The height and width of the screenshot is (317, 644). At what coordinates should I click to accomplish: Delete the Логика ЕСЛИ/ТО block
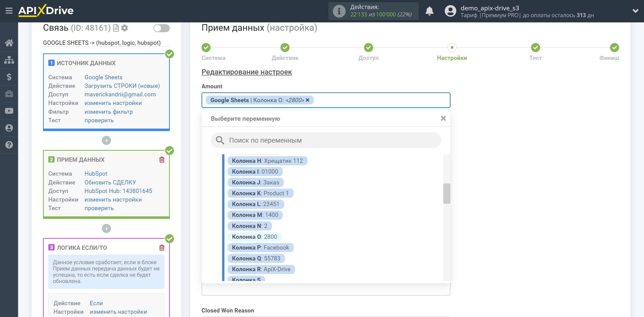point(162,248)
